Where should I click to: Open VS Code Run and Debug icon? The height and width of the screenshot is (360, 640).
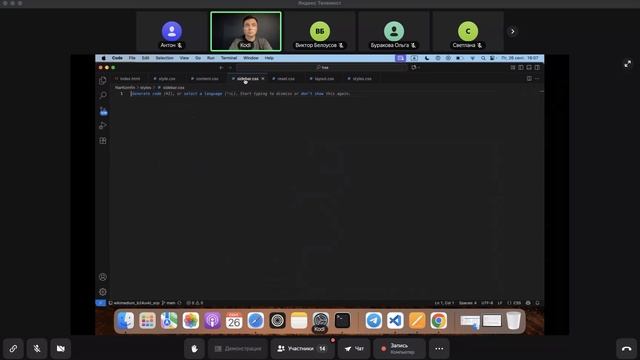[103, 126]
